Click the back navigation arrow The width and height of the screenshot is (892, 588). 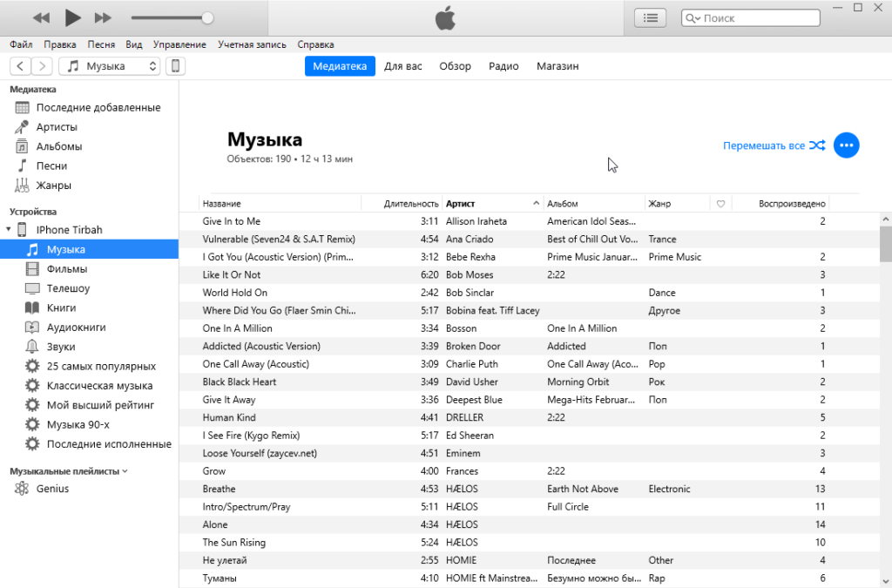click(19, 65)
